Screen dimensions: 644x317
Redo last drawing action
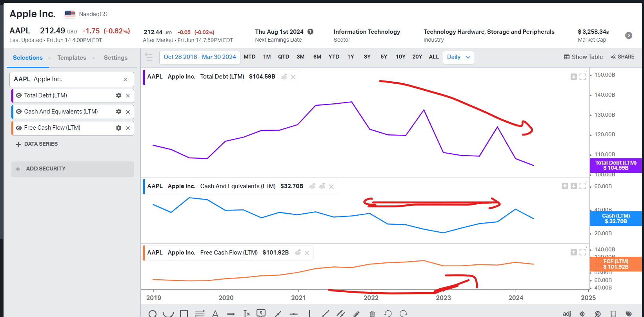(404, 313)
